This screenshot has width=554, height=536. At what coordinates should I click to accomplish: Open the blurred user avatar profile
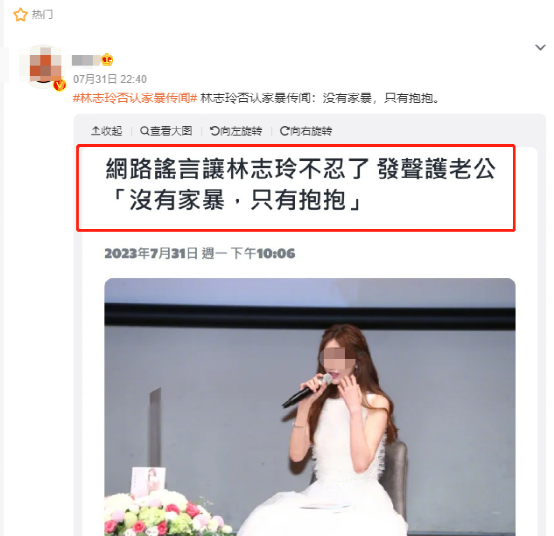pyautogui.click(x=45, y=66)
